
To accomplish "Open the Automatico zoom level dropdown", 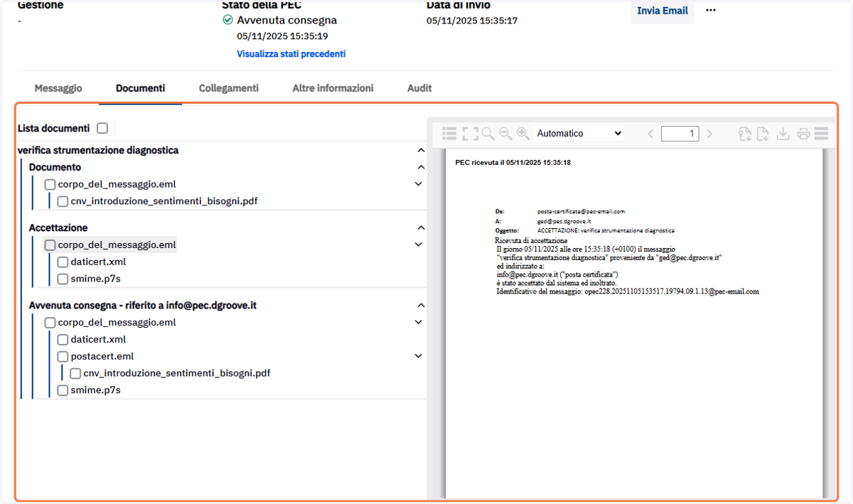I will (579, 134).
